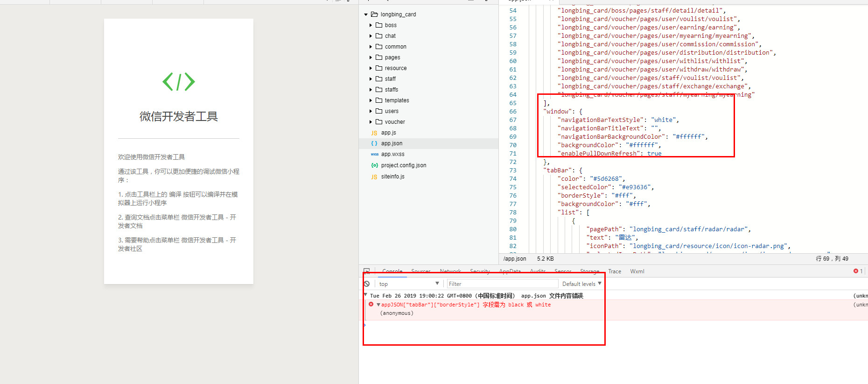Open the siteinfo.js file name

393,177
